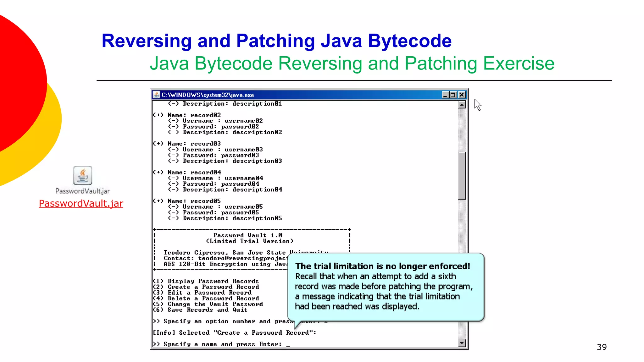Viewport: 644px width, 362px height.
Task: Click the line 'Description: description04'
Action: click(225, 189)
